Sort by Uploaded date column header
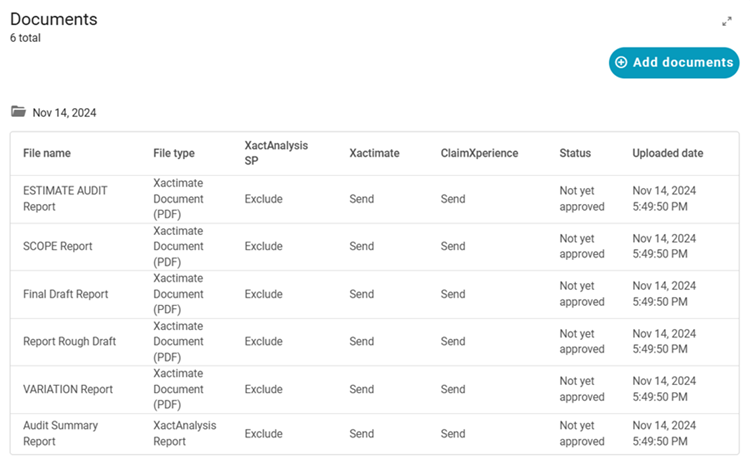The image size is (750, 464). click(x=668, y=153)
